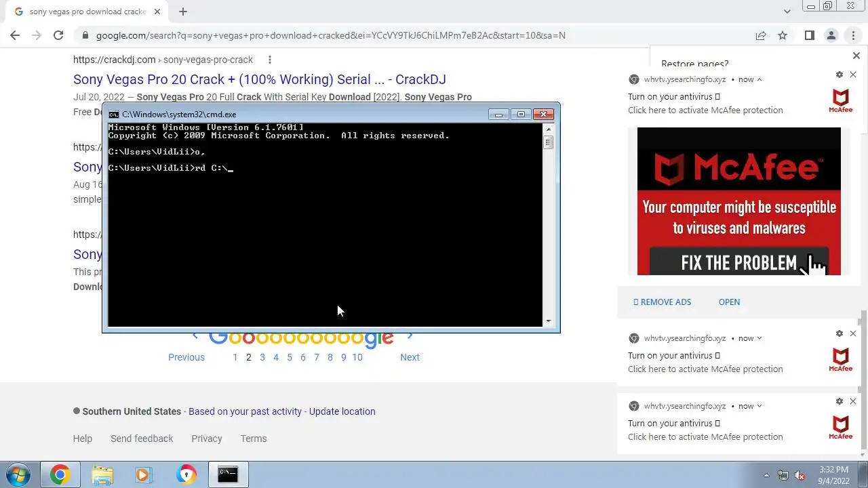The width and height of the screenshot is (868, 488).
Task: Click the cmd window scrollbar down arrow
Action: pyautogui.click(x=548, y=322)
